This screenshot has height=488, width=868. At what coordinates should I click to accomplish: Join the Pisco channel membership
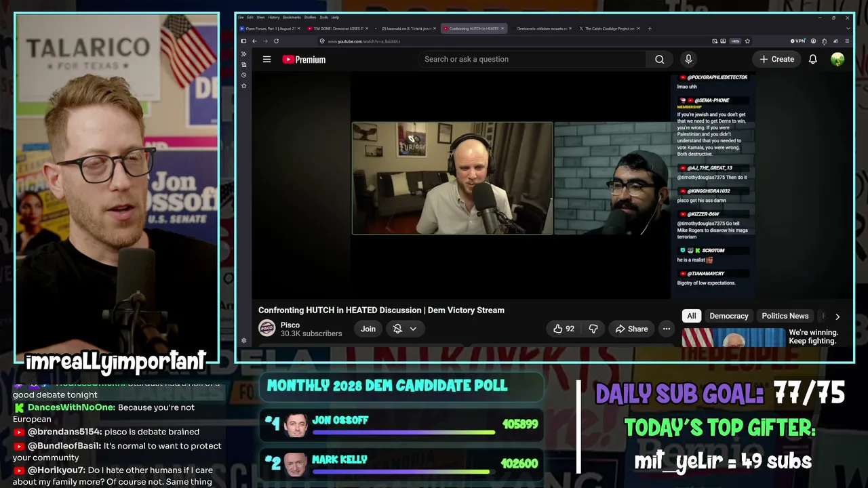[x=368, y=329]
